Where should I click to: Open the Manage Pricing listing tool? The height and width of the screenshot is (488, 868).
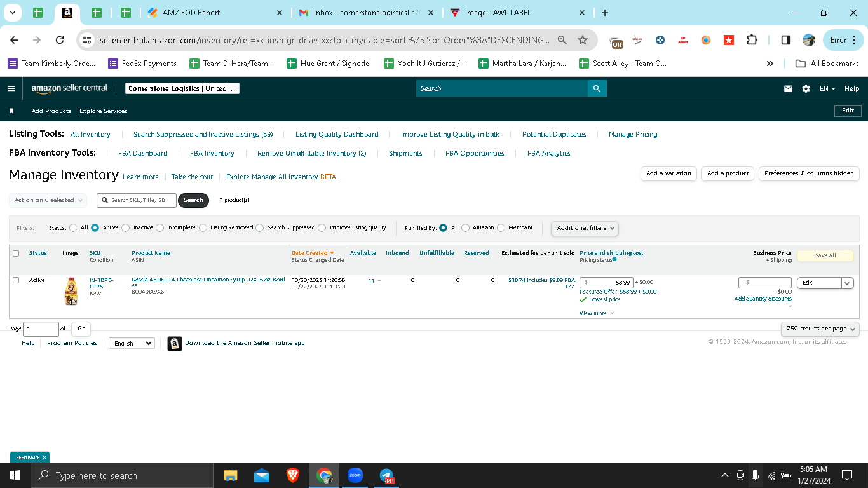click(x=633, y=134)
